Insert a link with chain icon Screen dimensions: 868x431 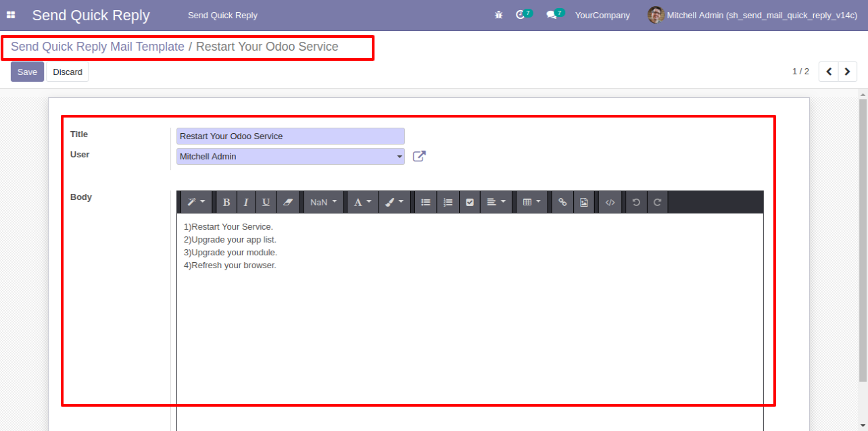[562, 202]
